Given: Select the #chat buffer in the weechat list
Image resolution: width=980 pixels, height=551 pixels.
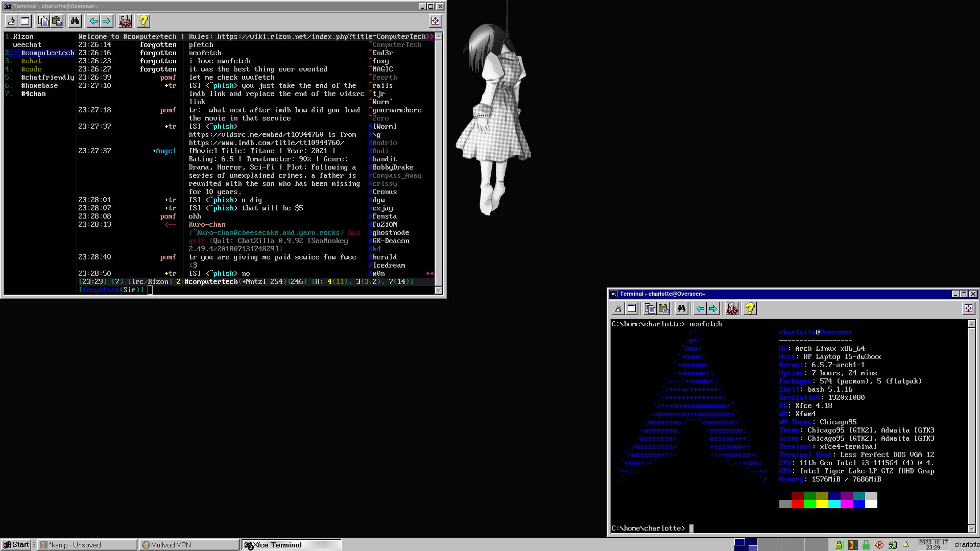Looking at the screenshot, I should pyautogui.click(x=31, y=61).
